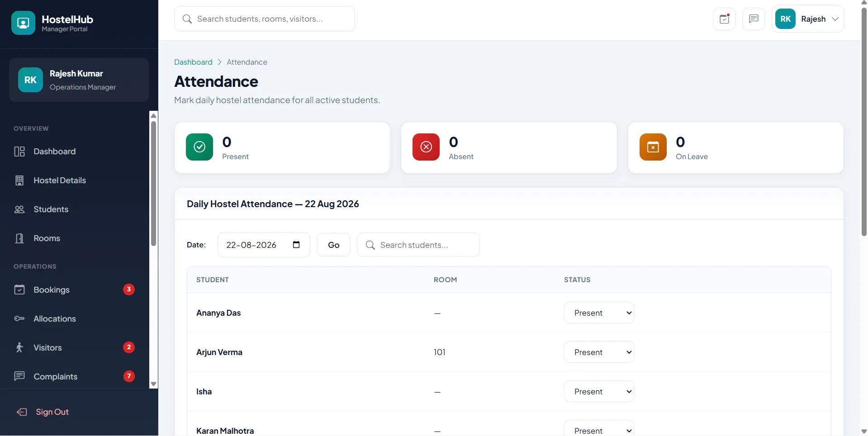Click the Complaints badge showing 7
This screenshot has height=436, width=868.
(x=129, y=376)
